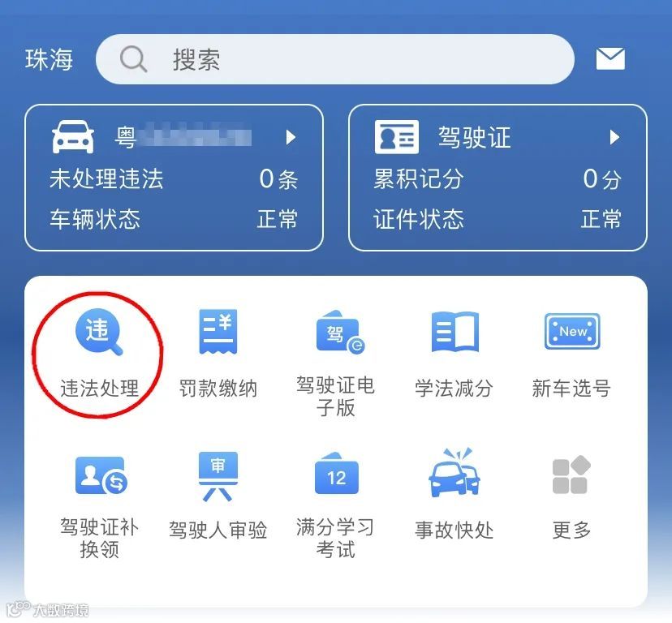Open 学法减分 study-to-reduce-points icon
Image resolution: width=672 pixels, height=623 pixels.
(454, 332)
